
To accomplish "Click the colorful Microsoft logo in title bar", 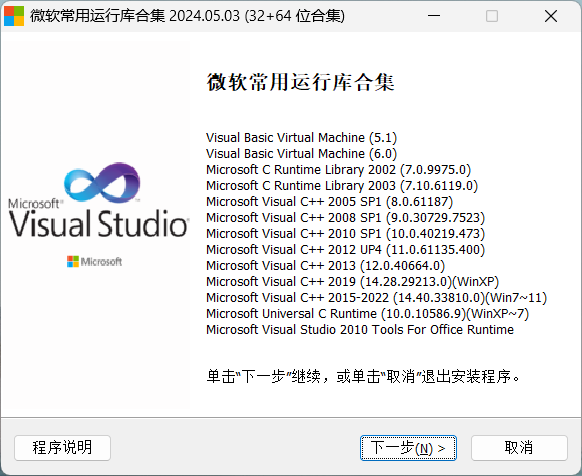I will [14, 16].
